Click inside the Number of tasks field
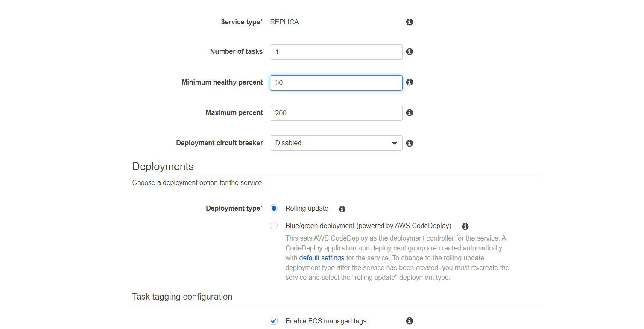Viewport: 644px width, 329px height. (x=336, y=52)
